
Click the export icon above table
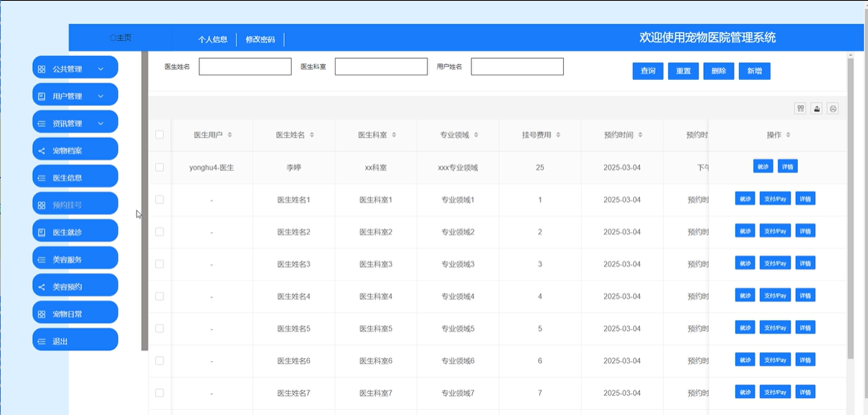click(x=817, y=108)
